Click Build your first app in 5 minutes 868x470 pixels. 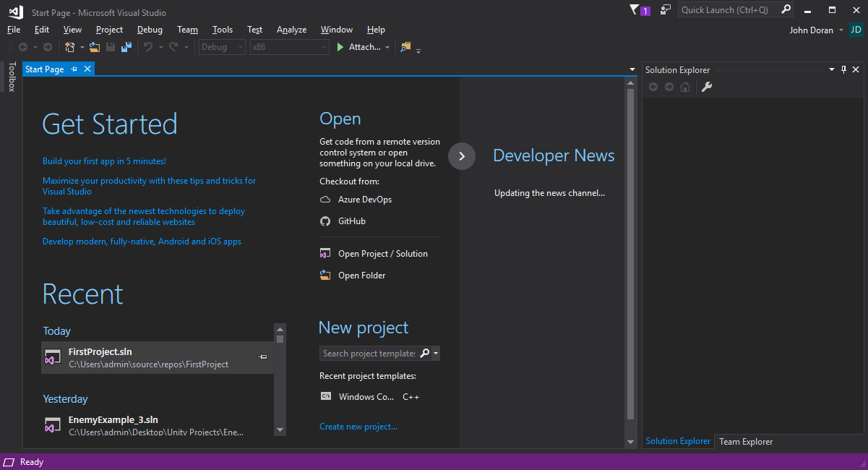(x=104, y=161)
